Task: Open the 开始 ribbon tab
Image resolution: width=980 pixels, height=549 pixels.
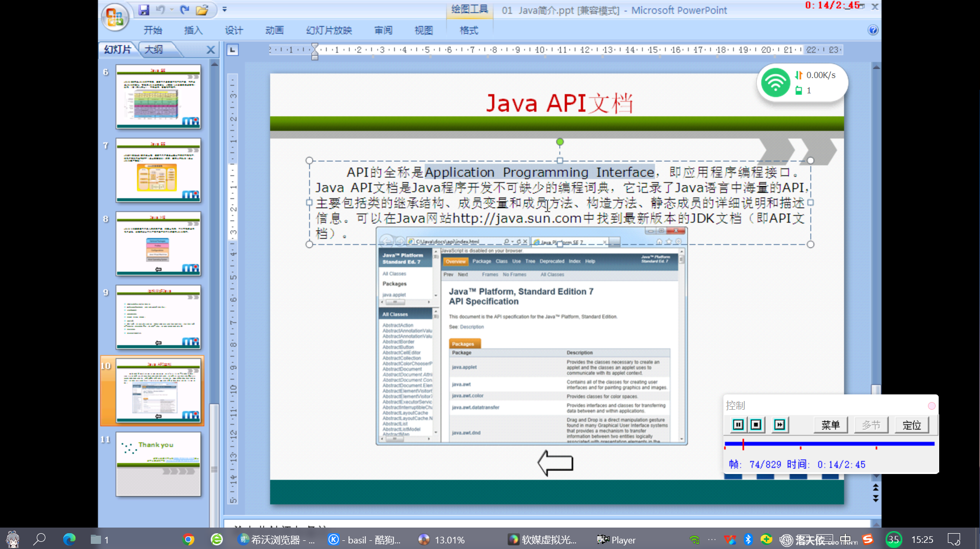Action: pos(153,30)
